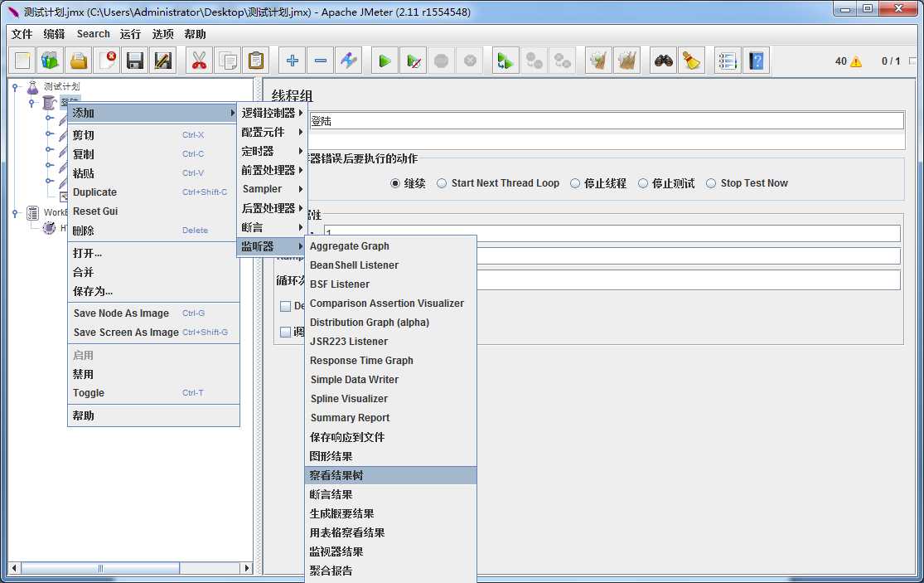924x583 pixels.
Task: Expand the Sampler submenu
Action: 271,188
